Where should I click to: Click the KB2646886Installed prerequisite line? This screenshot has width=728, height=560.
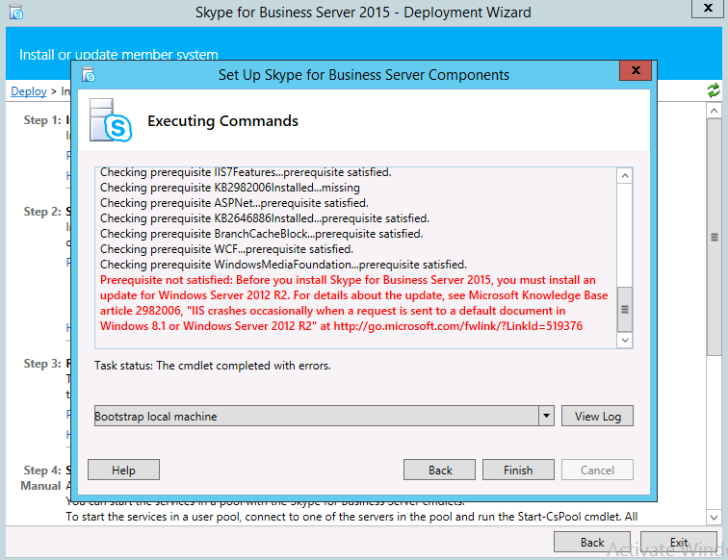pyautogui.click(x=265, y=218)
